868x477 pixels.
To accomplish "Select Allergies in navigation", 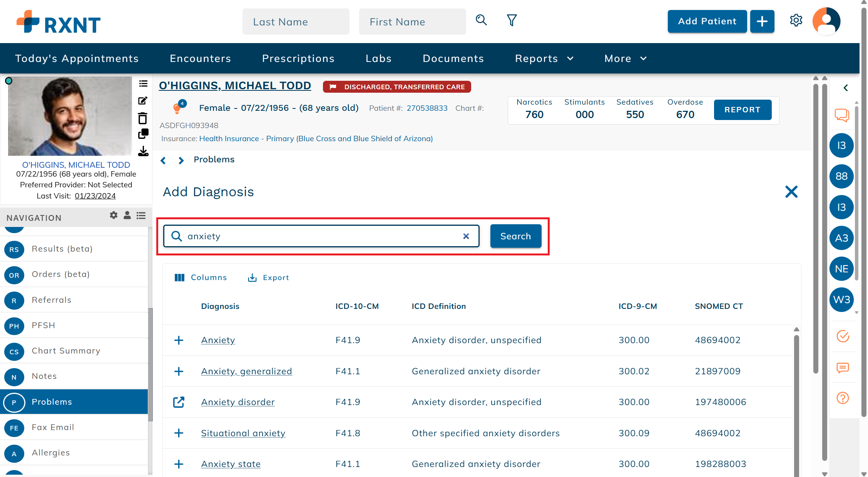I will pos(74,453).
